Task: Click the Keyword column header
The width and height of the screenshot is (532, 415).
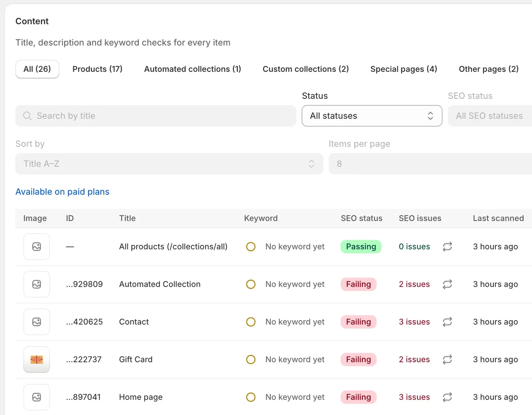Action: pos(261,218)
